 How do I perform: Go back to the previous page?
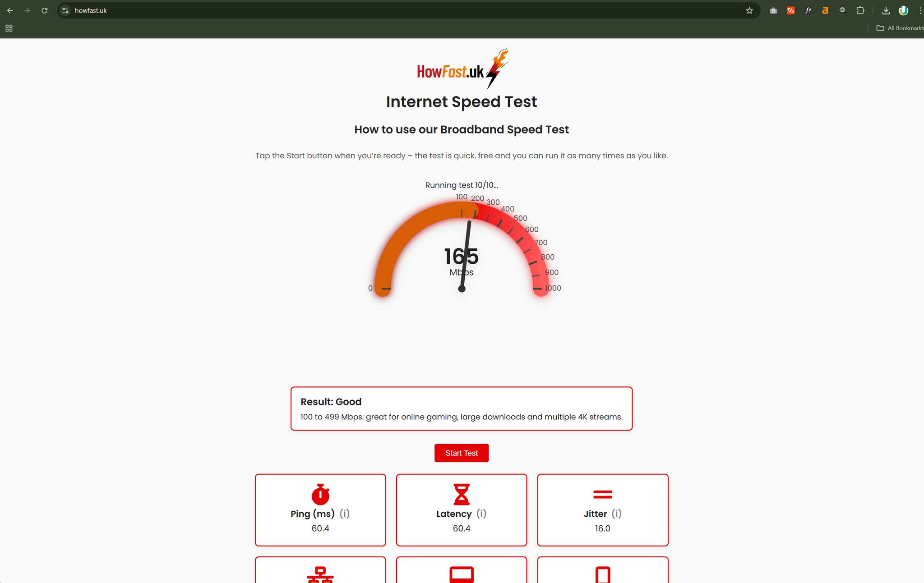10,10
